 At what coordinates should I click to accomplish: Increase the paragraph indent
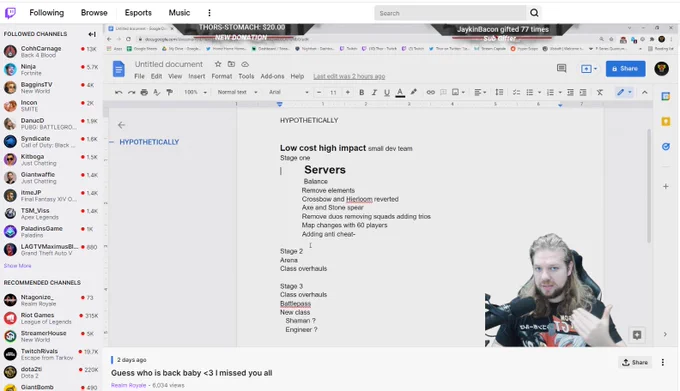click(583, 92)
